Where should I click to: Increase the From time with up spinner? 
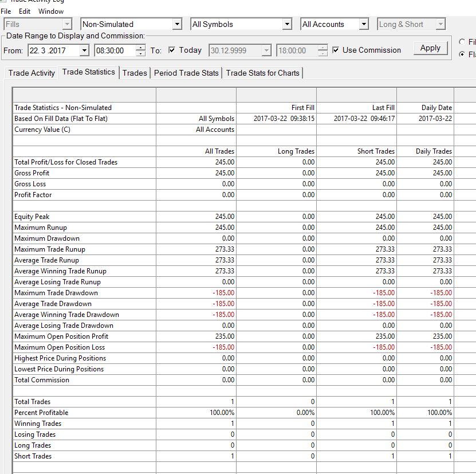coord(140,48)
